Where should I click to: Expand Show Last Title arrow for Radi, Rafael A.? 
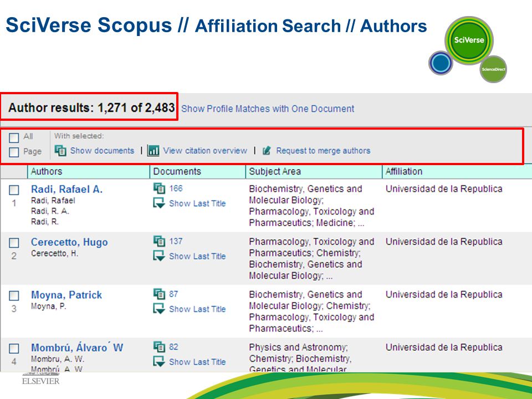(x=159, y=203)
